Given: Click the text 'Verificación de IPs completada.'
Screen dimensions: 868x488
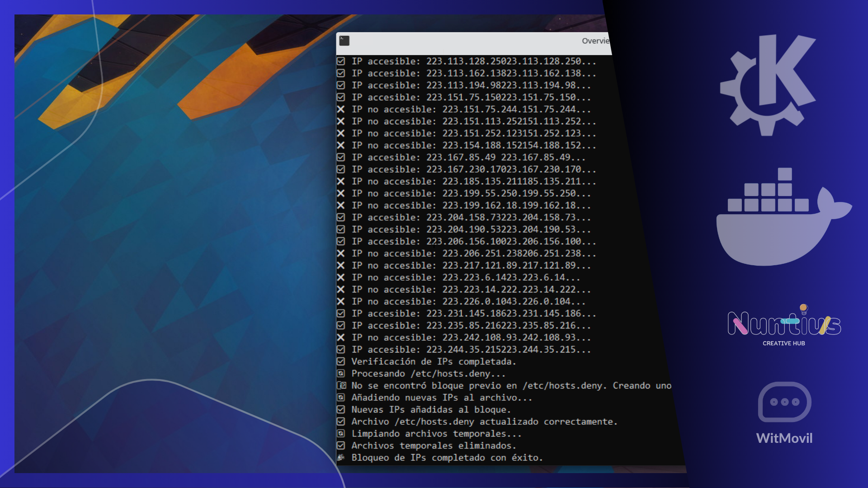Looking at the screenshot, I should 434,361.
